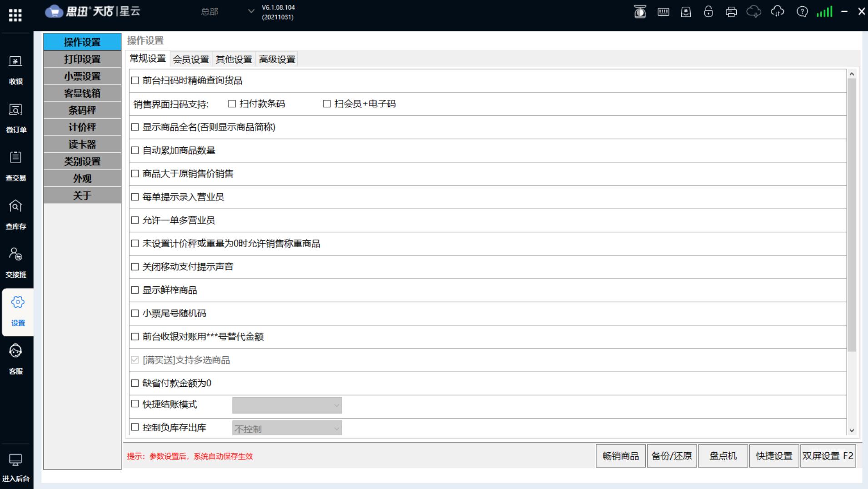The width and height of the screenshot is (868, 489).
Task: Click the vertical scrollbar thumb
Action: (x=852, y=215)
